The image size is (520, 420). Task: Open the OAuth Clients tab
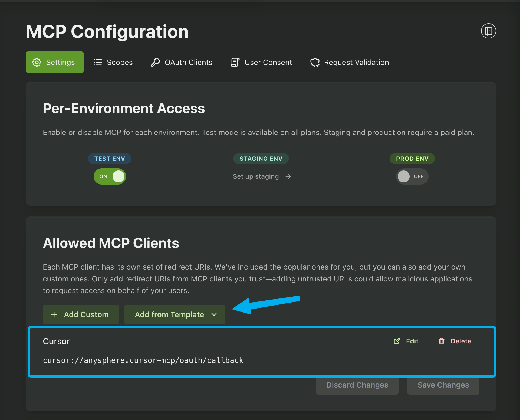188,62
